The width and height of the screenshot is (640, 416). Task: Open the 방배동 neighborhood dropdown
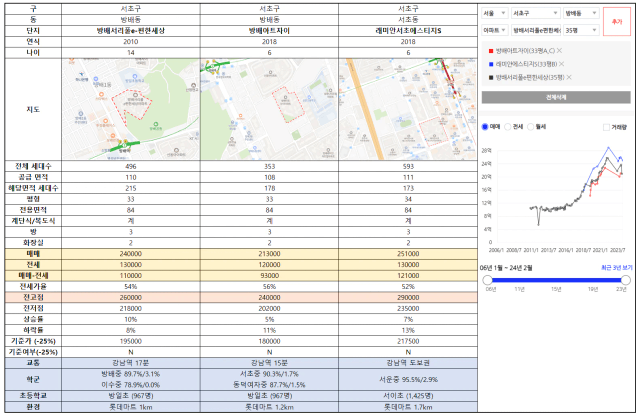pos(581,13)
